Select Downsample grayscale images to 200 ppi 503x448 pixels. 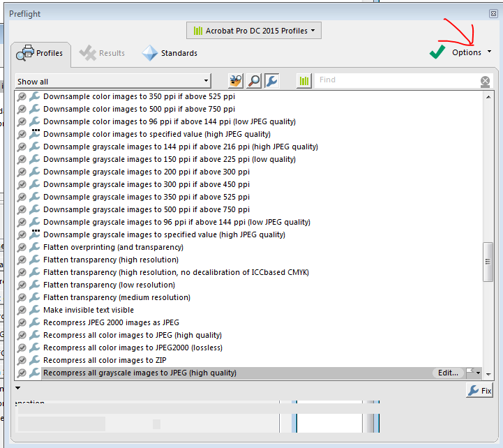click(147, 172)
